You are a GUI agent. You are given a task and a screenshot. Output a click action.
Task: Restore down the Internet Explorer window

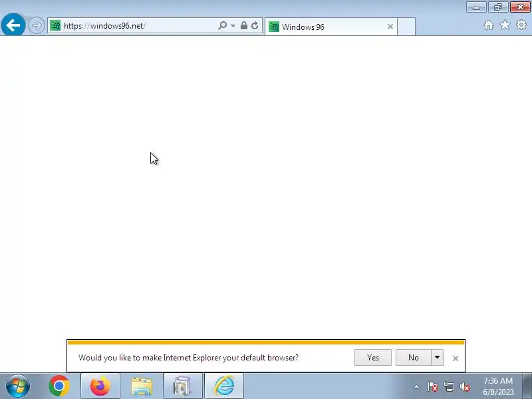(x=498, y=7)
